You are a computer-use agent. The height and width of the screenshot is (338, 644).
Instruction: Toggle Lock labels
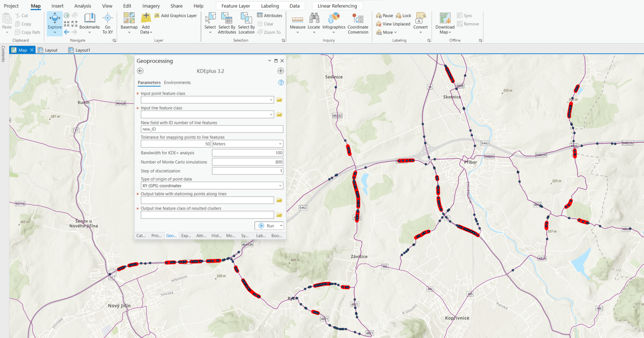pyautogui.click(x=404, y=16)
